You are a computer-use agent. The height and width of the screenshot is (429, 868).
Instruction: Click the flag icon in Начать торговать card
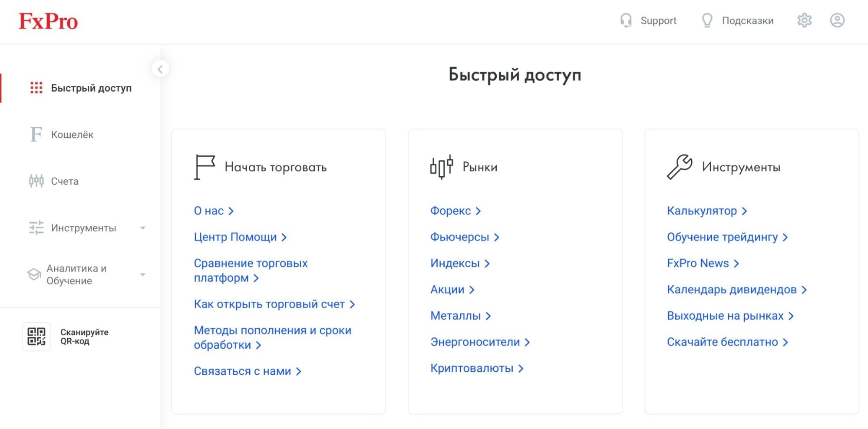point(205,167)
